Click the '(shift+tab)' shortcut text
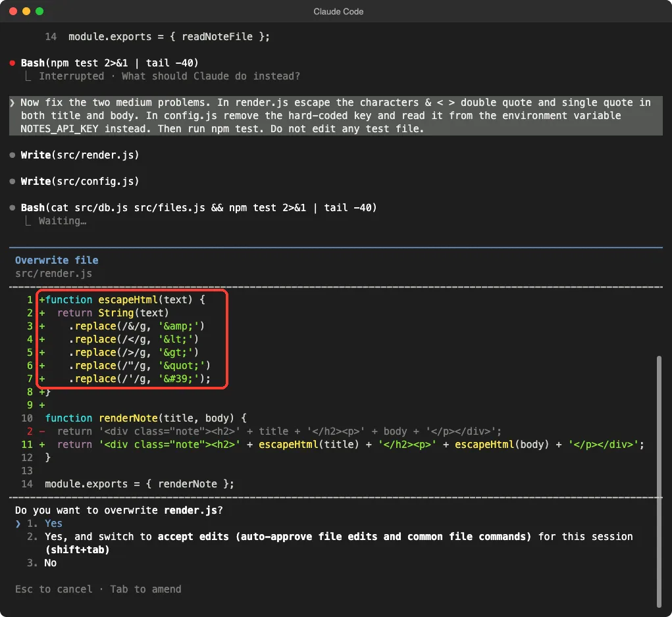Viewport: 672px width, 617px height. [x=77, y=550]
